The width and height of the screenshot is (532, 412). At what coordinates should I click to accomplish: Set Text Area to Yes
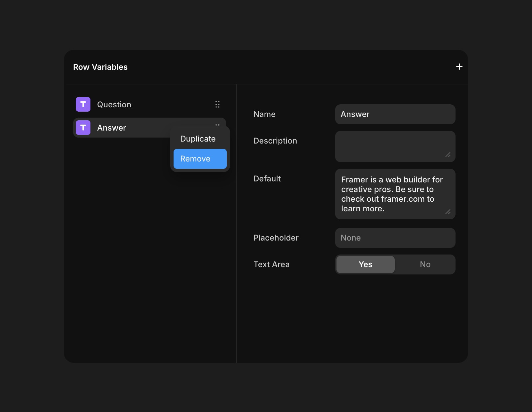click(x=365, y=264)
